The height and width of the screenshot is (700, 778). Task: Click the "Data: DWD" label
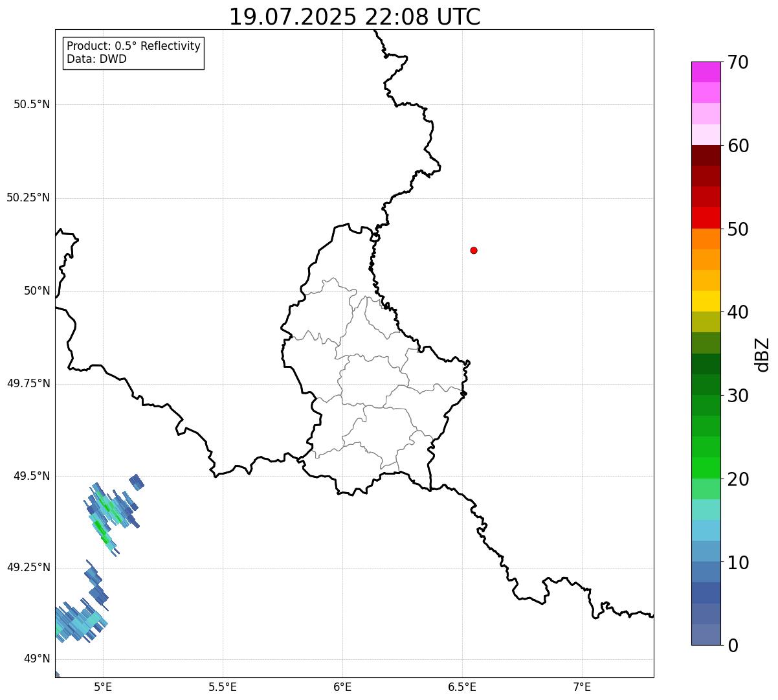click(96, 59)
